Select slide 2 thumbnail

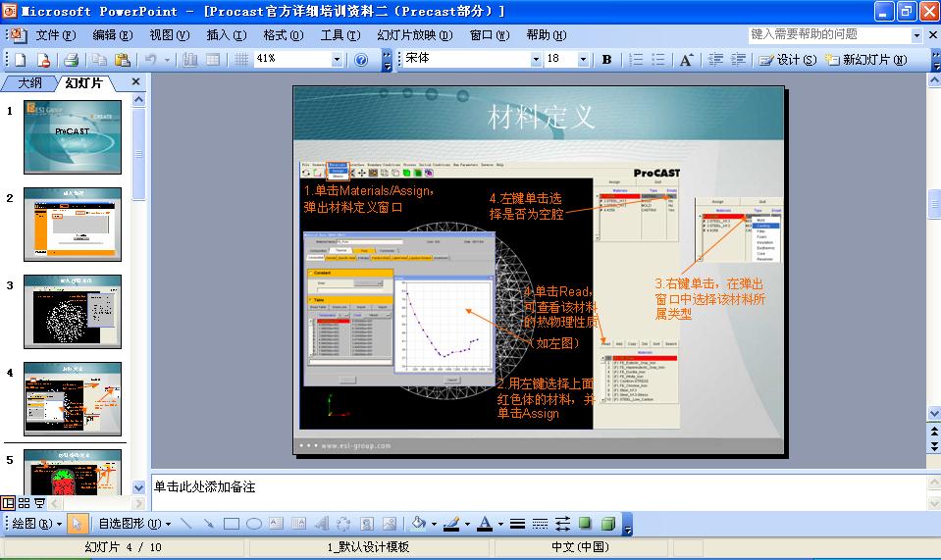[73, 225]
